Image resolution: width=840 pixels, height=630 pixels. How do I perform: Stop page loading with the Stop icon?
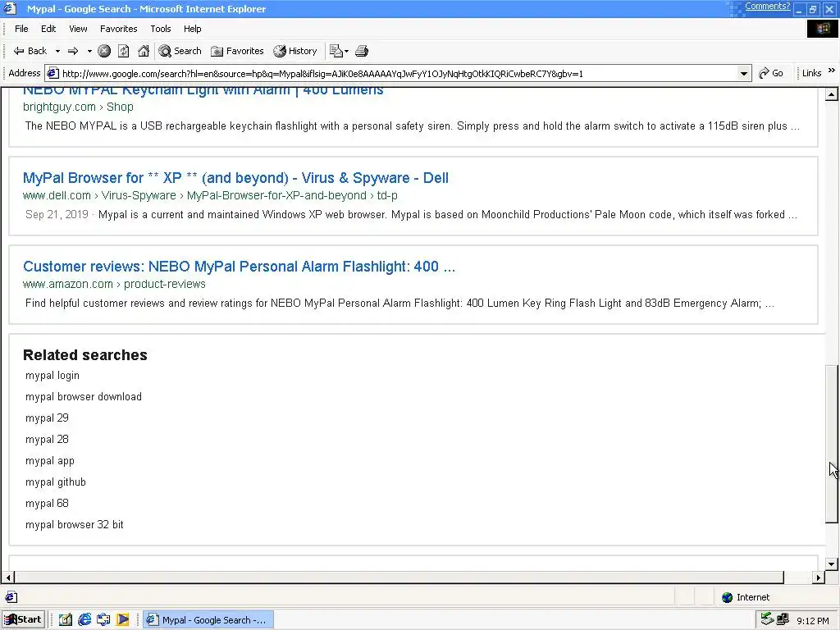[104, 51]
